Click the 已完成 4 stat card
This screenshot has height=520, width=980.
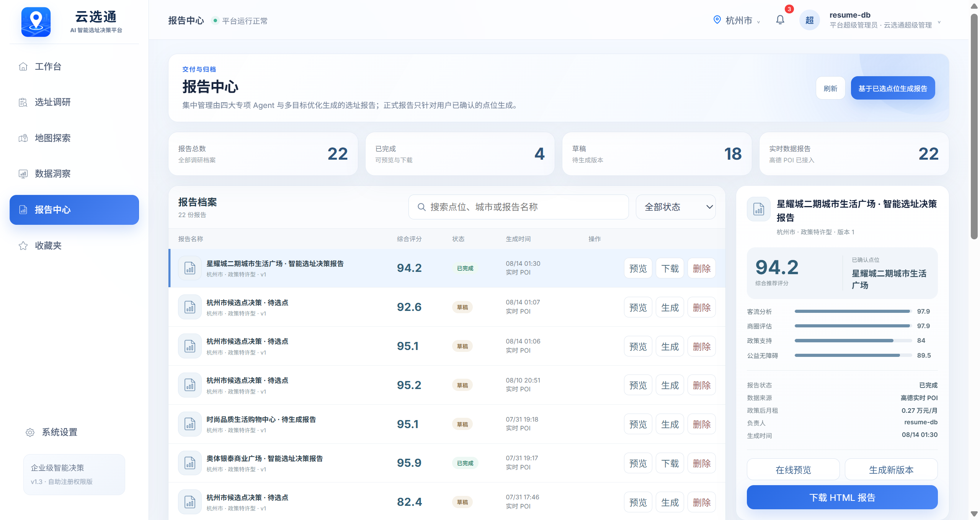pos(460,154)
